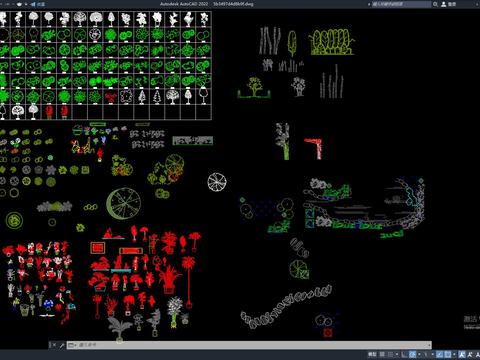Click the annotation scale icon in status bar

(462, 354)
